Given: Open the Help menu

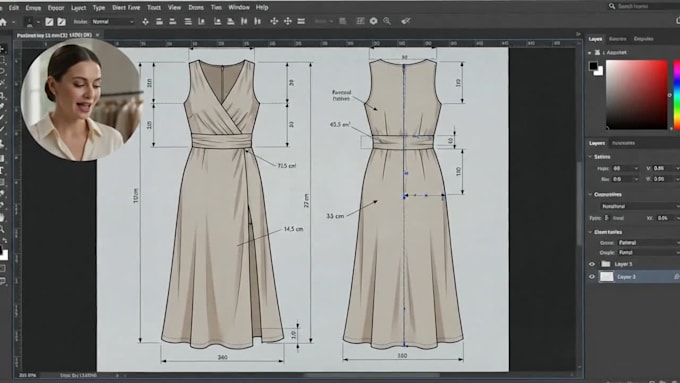Looking at the screenshot, I should (262, 7).
